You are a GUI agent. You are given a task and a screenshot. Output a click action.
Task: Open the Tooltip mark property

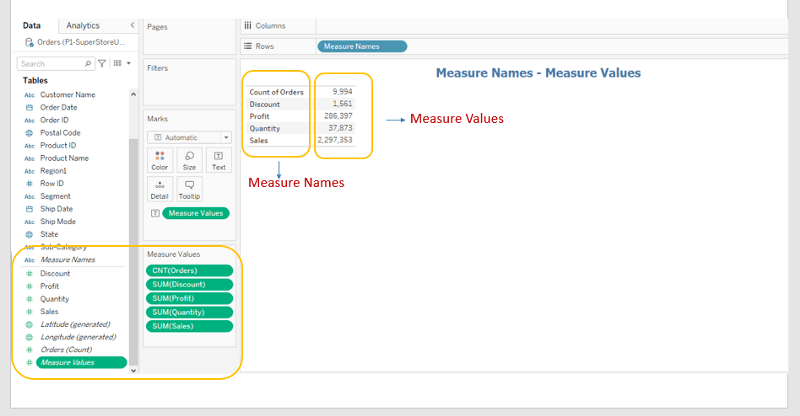click(x=189, y=190)
